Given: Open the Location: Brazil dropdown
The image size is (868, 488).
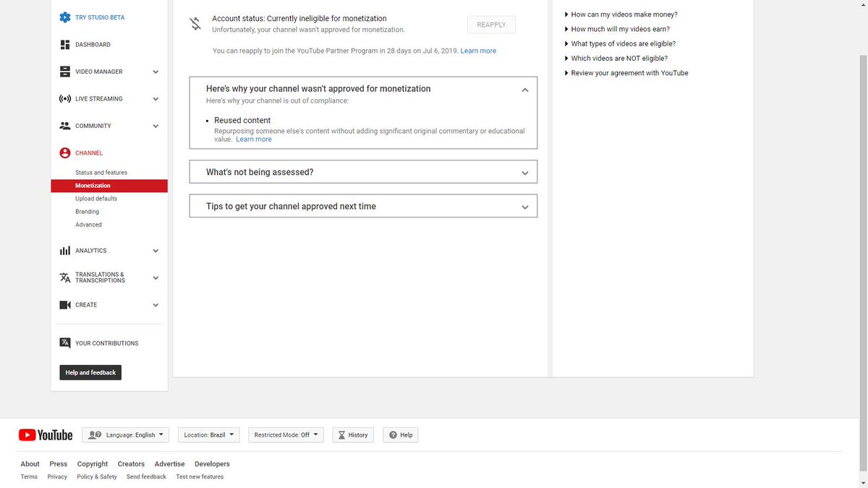Looking at the screenshot, I should pyautogui.click(x=209, y=435).
